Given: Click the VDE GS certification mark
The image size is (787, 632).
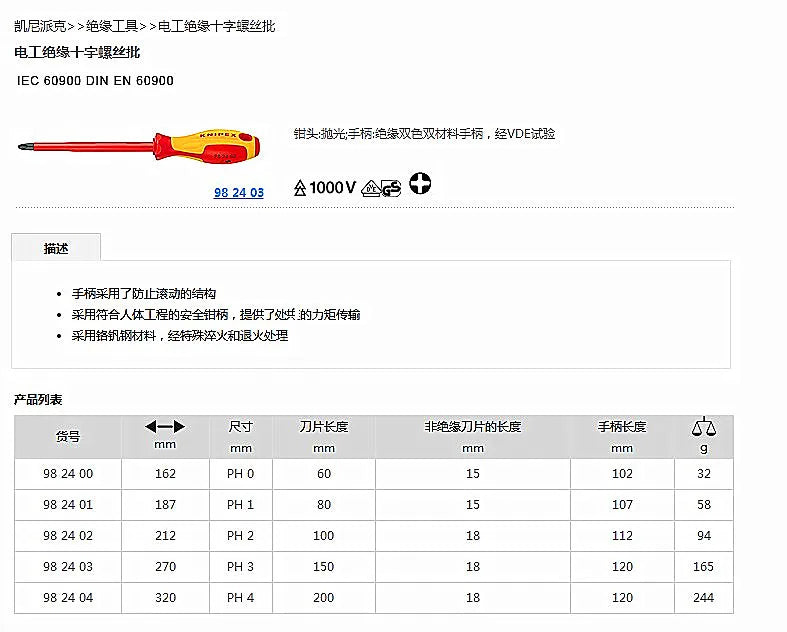Looking at the screenshot, I should pos(381,188).
